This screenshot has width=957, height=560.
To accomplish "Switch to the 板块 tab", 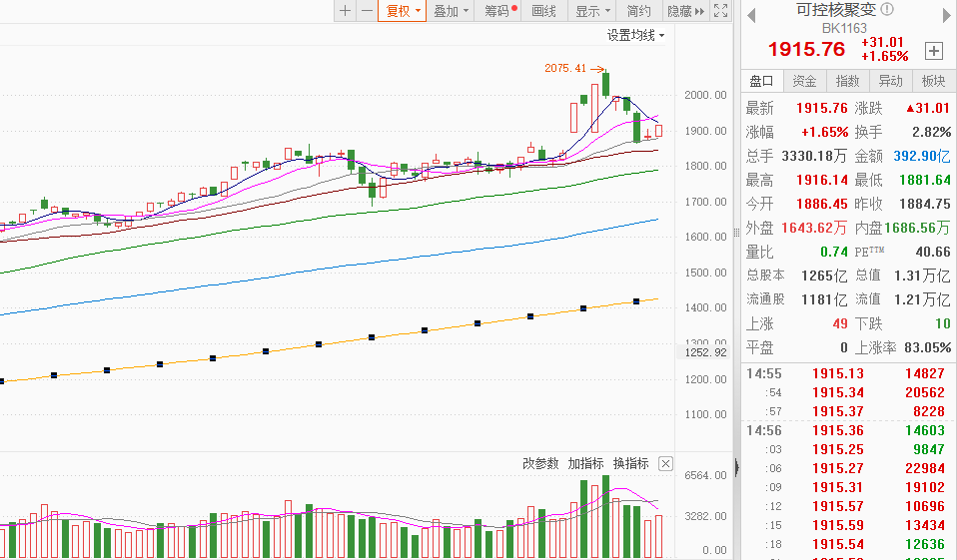I will [x=933, y=82].
